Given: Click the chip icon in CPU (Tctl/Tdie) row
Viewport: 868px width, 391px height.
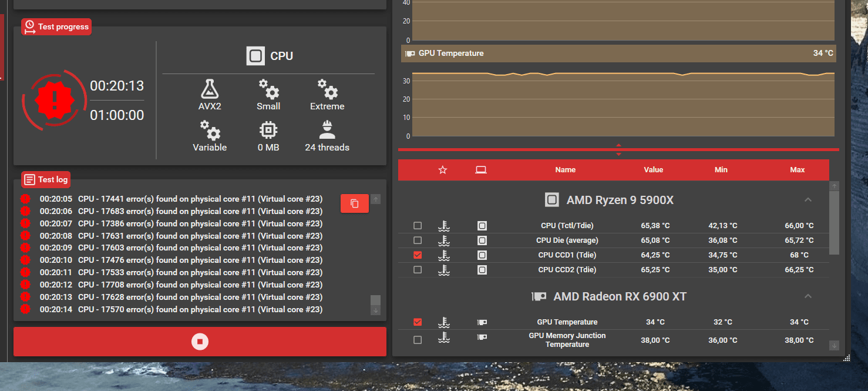Looking at the screenshot, I should (x=482, y=226).
